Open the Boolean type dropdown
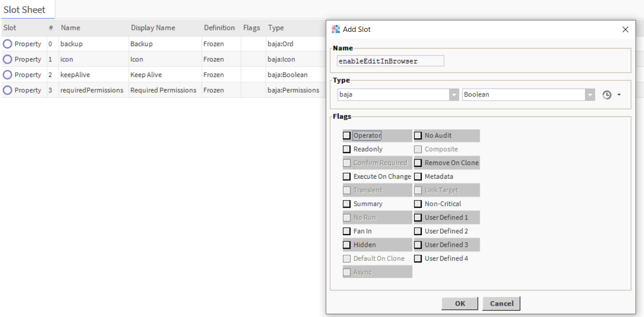Screen dimensions: 644x317 tap(590, 95)
